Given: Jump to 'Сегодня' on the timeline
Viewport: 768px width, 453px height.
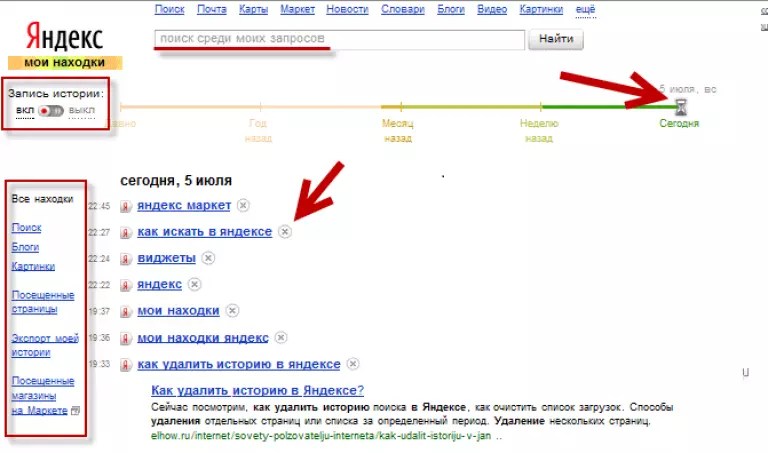Looking at the screenshot, I should (x=679, y=123).
